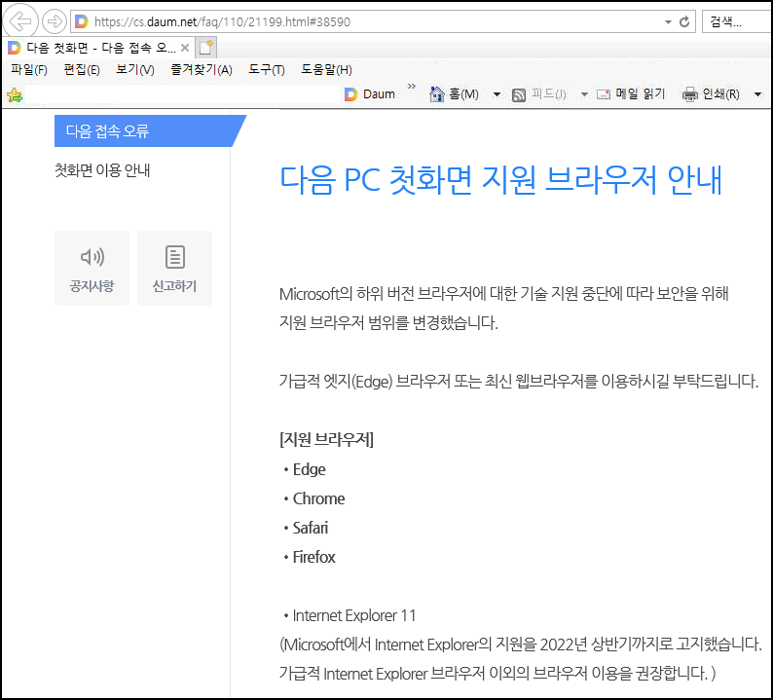773x700 pixels.
Task: Click the Safari list item
Action: (x=311, y=528)
